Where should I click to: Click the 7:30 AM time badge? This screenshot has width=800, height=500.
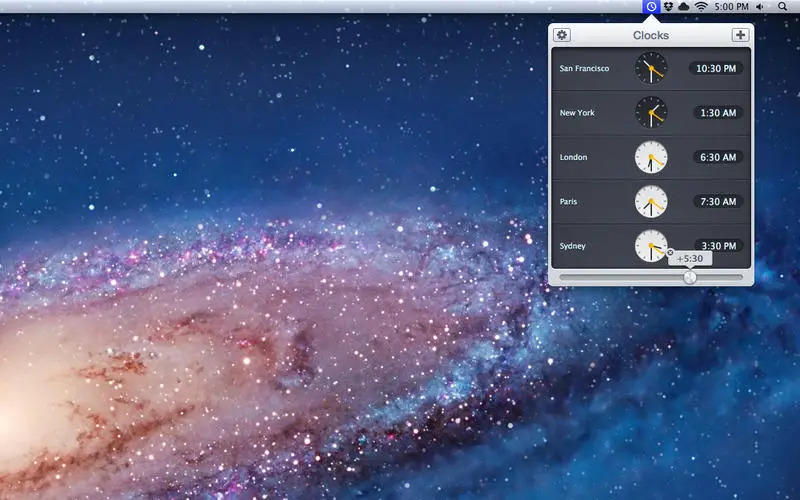tap(718, 202)
